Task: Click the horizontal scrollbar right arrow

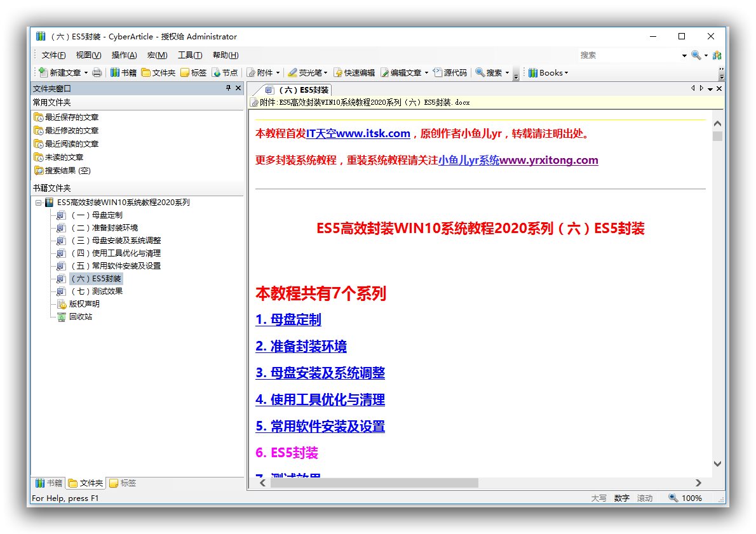Action: pos(698,483)
